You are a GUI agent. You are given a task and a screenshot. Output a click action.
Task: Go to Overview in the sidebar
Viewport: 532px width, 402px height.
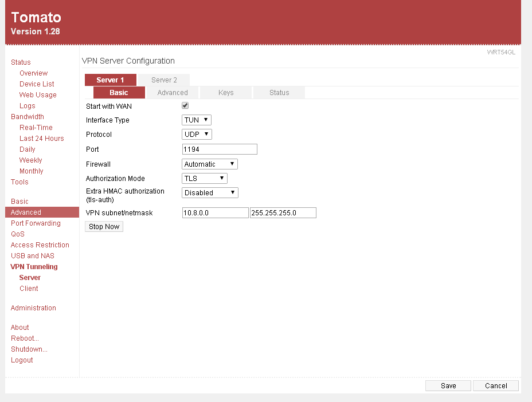pyautogui.click(x=34, y=73)
